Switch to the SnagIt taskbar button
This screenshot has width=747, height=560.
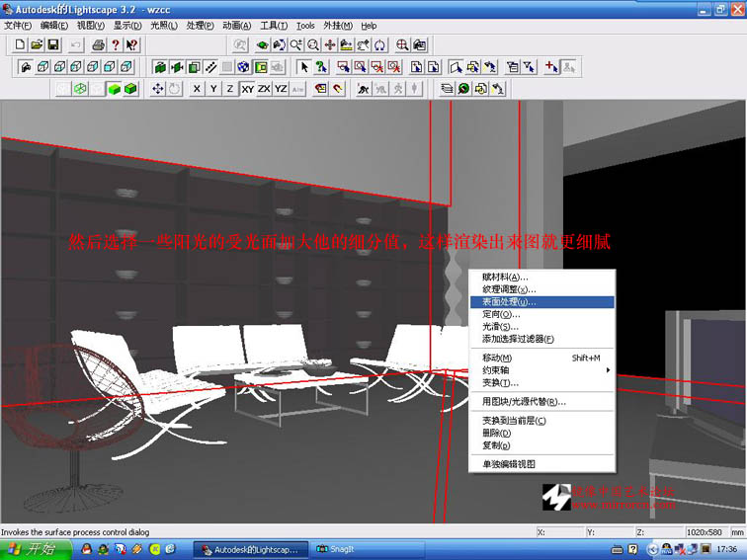(367, 549)
